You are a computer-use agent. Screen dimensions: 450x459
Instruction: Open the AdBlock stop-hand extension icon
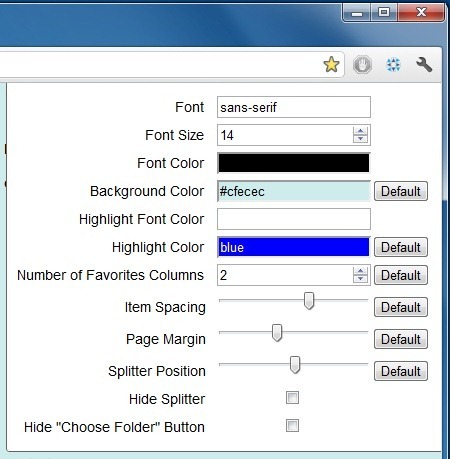(362, 65)
